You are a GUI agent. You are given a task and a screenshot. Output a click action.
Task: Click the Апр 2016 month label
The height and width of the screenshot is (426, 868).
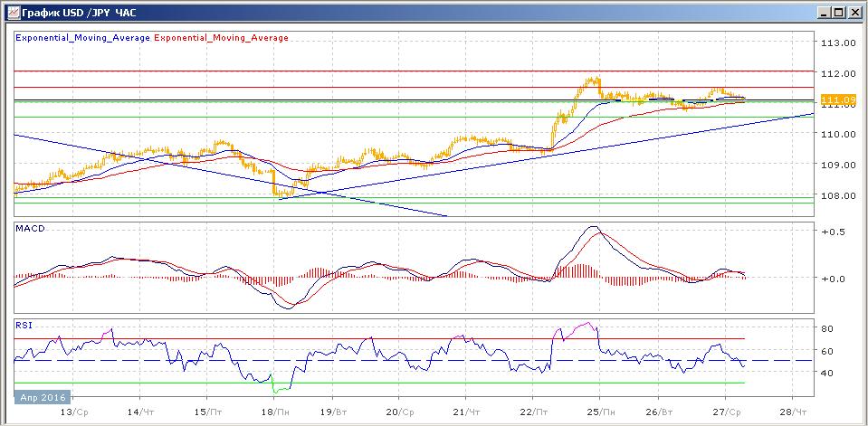(x=41, y=396)
